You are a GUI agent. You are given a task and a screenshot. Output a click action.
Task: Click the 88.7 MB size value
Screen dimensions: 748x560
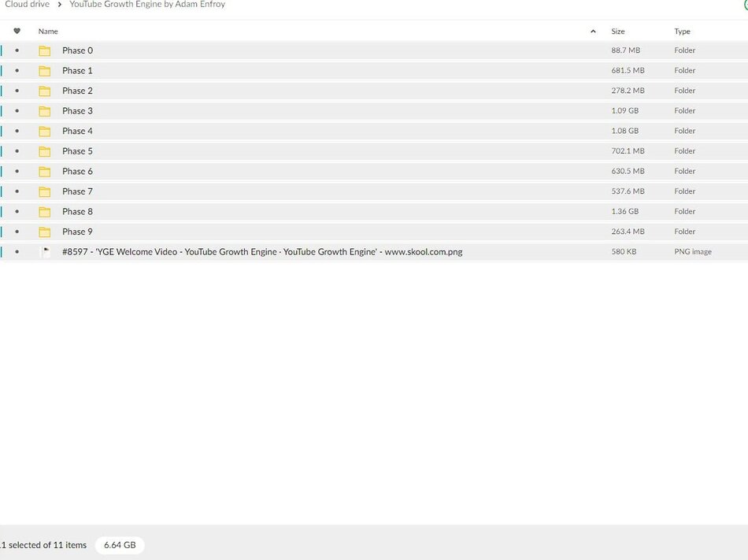[x=626, y=50]
